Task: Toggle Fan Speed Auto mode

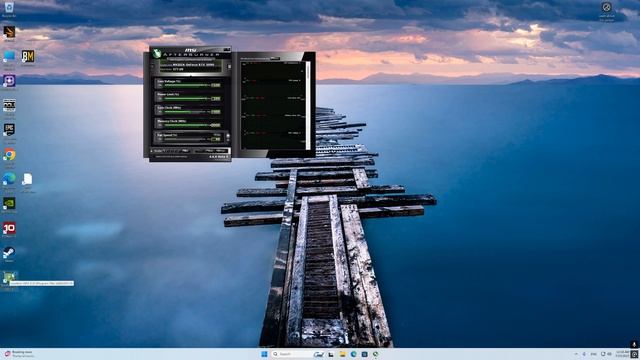Action: coord(217,135)
